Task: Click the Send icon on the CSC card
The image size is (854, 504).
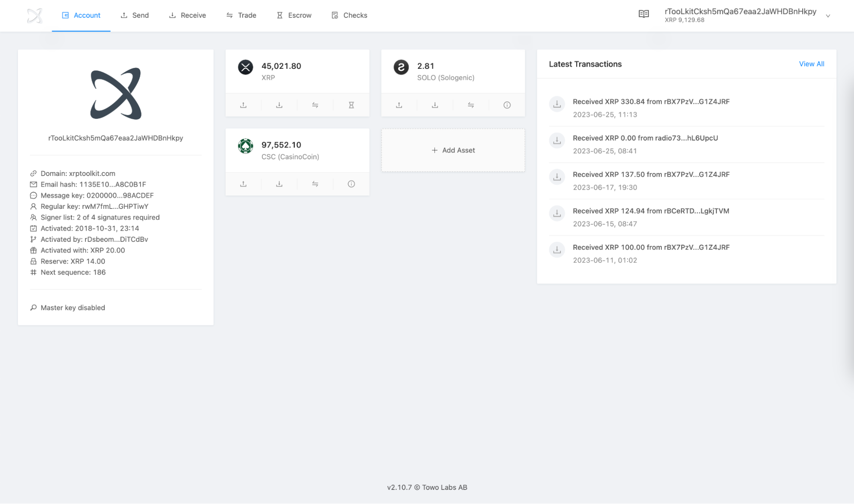Action: [243, 184]
